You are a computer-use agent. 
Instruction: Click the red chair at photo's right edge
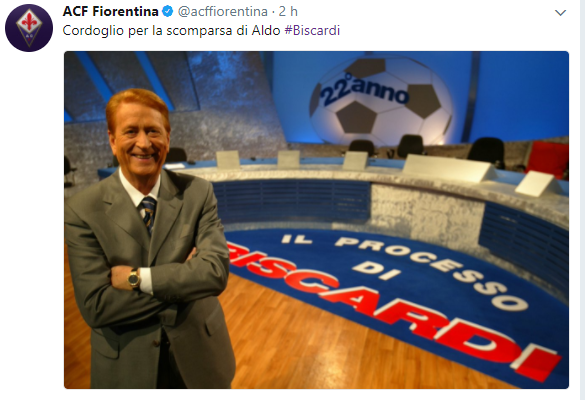tap(548, 159)
